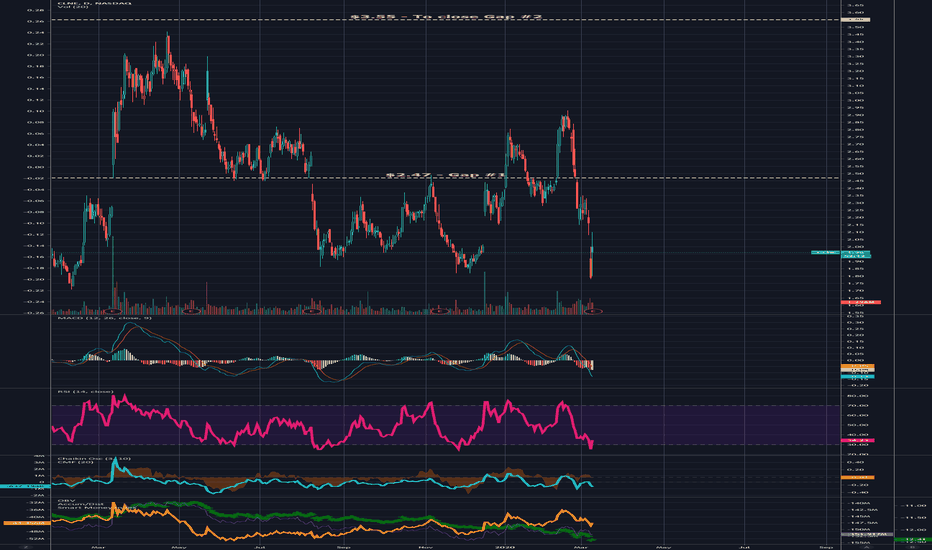
Task: Click the cyan MACD value tag on right axis
Action: 858,376
